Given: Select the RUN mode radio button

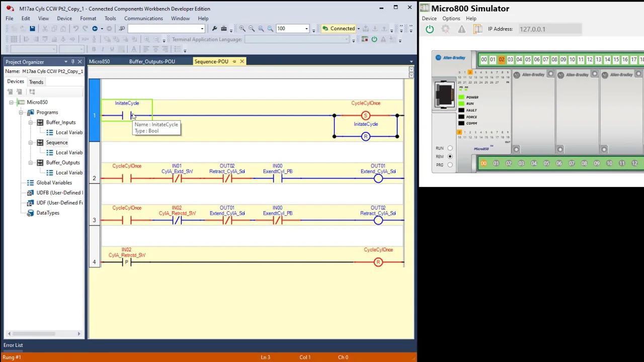Looking at the screenshot, I should pos(450,148).
